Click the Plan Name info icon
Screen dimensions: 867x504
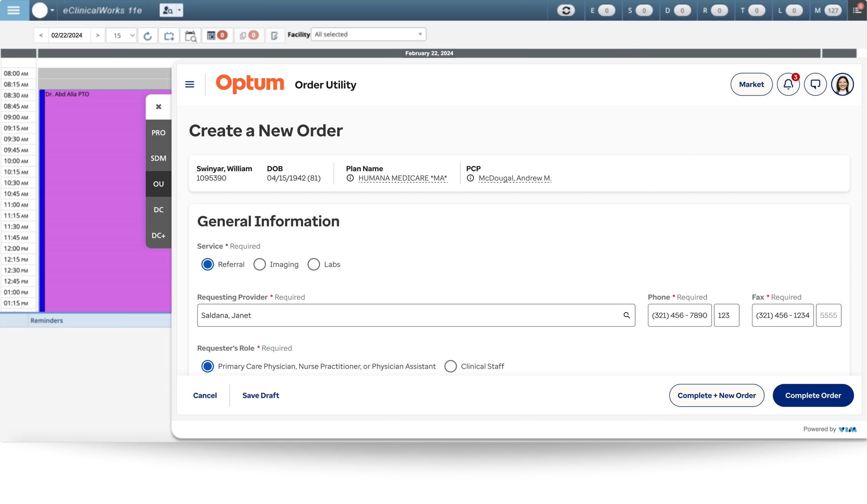pyautogui.click(x=350, y=178)
